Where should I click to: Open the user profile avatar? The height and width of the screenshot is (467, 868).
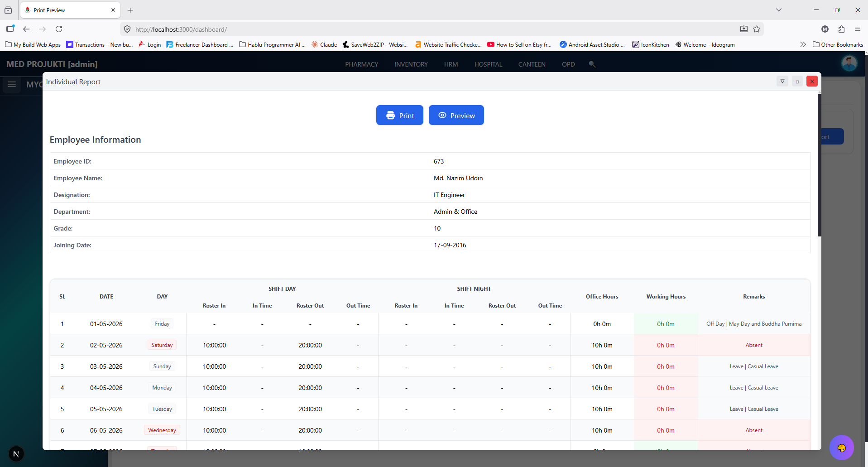[x=849, y=63]
